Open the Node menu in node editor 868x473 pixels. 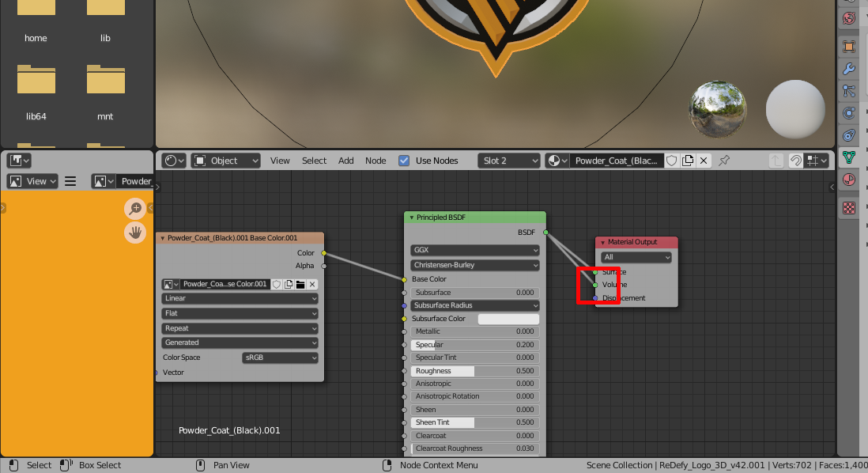click(376, 161)
